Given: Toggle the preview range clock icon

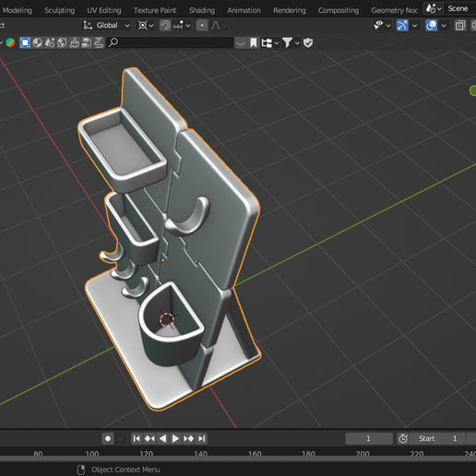Looking at the screenshot, I should click(x=403, y=438).
